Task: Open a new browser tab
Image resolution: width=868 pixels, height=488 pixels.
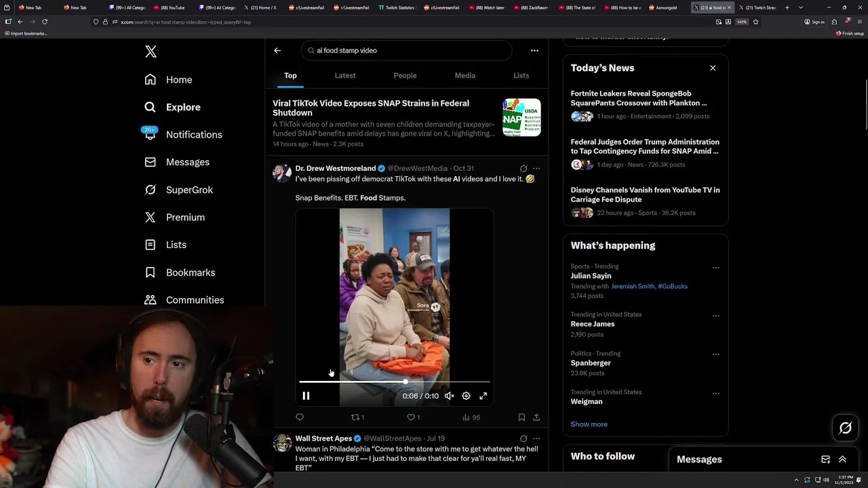Action: click(x=787, y=7)
